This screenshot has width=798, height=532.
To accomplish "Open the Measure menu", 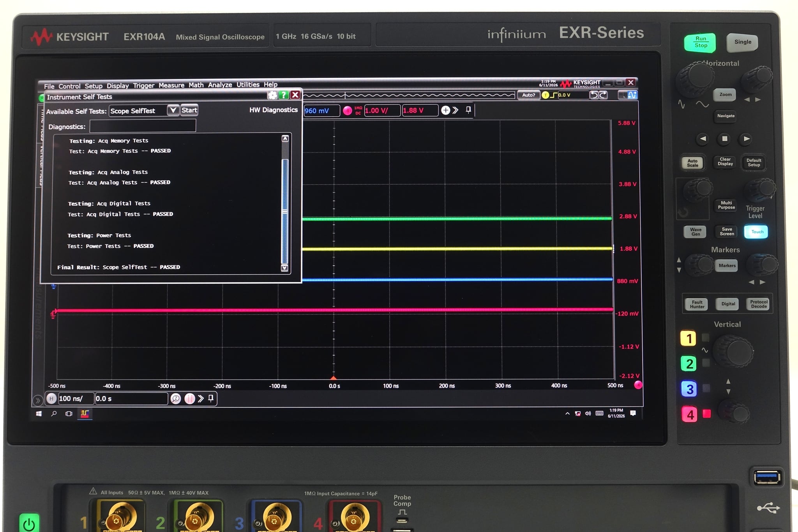I will 171,85.
